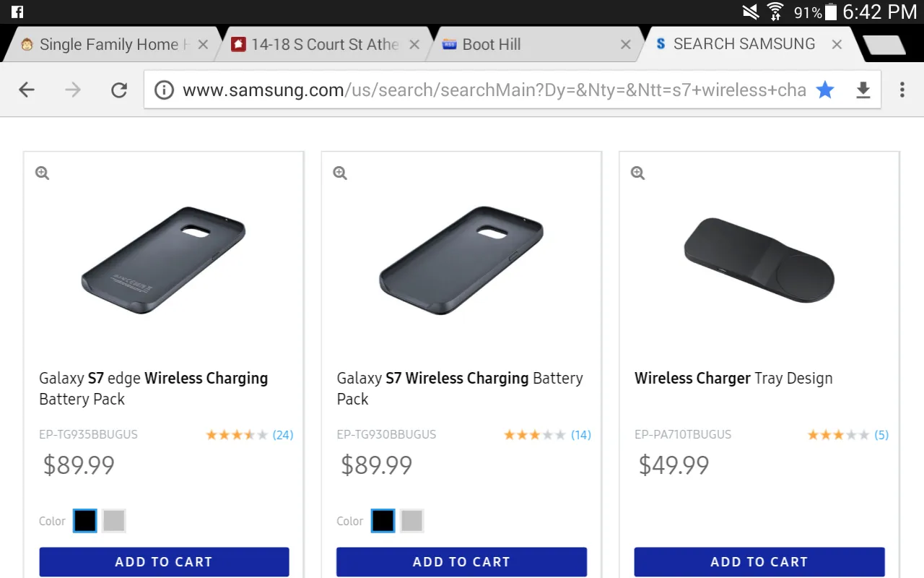Image resolution: width=924 pixels, height=578 pixels.
Task: Tap the download icon in toolbar
Action: 863,90
